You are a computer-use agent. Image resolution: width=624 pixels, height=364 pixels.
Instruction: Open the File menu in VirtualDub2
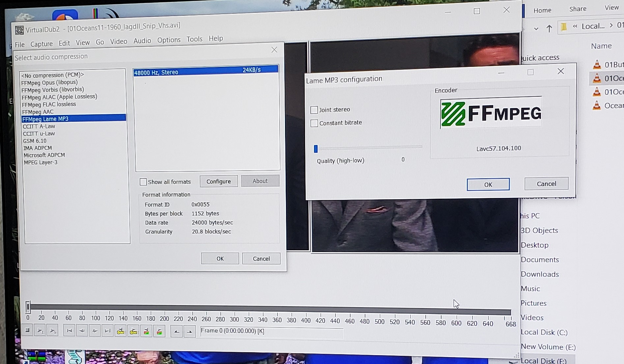[x=19, y=44]
